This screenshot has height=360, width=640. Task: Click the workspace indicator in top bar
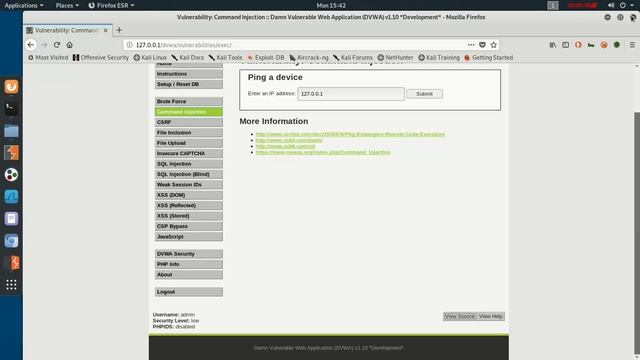click(553, 5)
